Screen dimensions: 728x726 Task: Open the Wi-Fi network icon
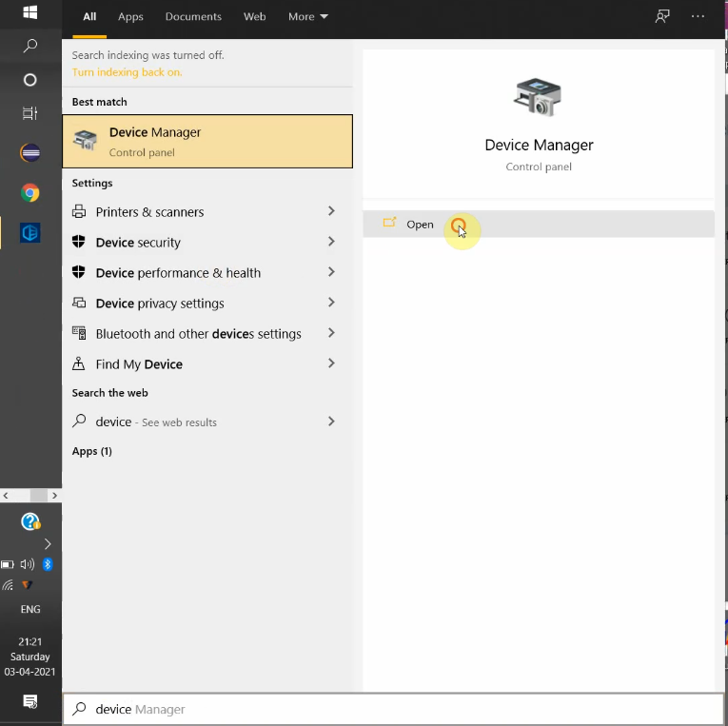[8, 585]
